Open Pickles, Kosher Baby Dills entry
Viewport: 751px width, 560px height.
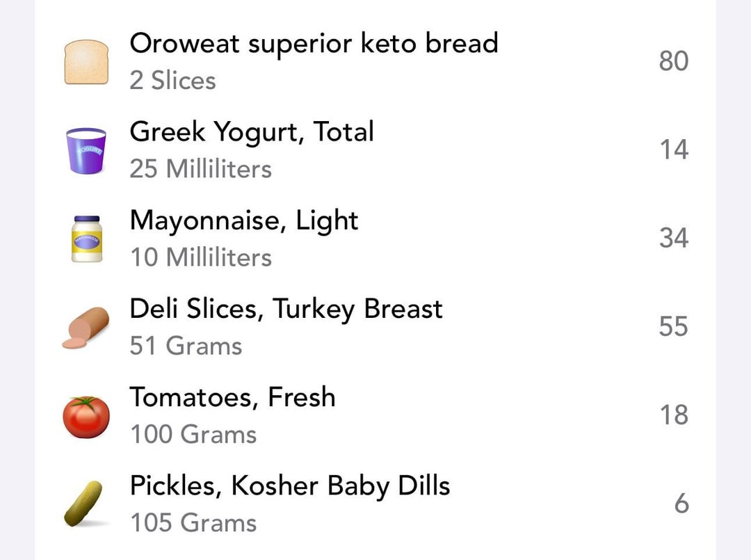tap(375, 504)
